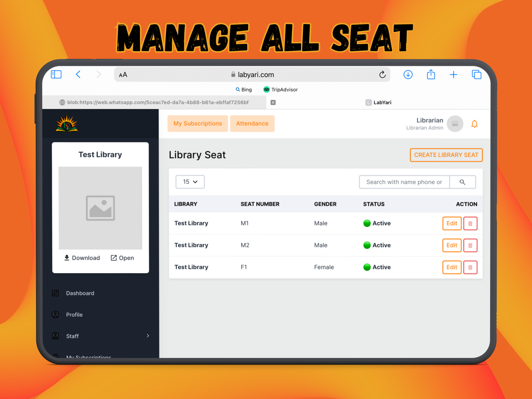The height and width of the screenshot is (399, 532).
Task: Click the labyari.com address bar
Action: click(252, 75)
